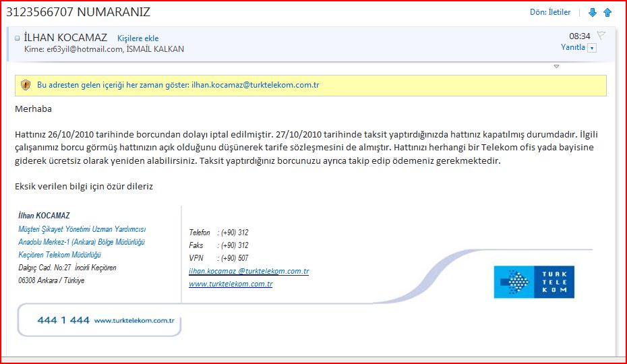This screenshot has height=364, width=627.
Task: Click the 444 1 444 banner
Action: click(99, 320)
